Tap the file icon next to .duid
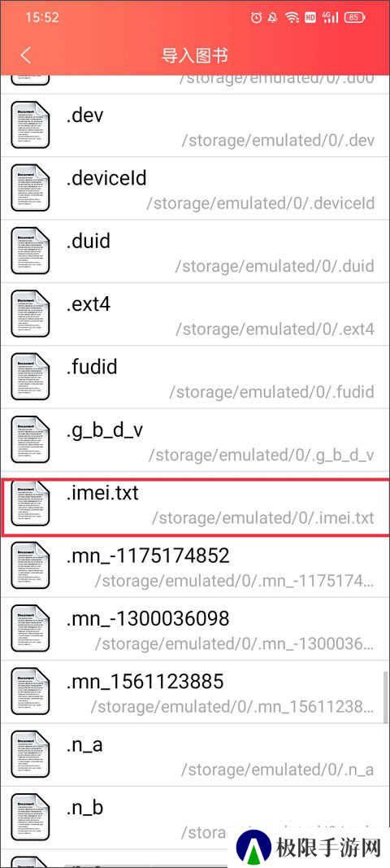The width and height of the screenshot is (390, 868). (x=31, y=251)
